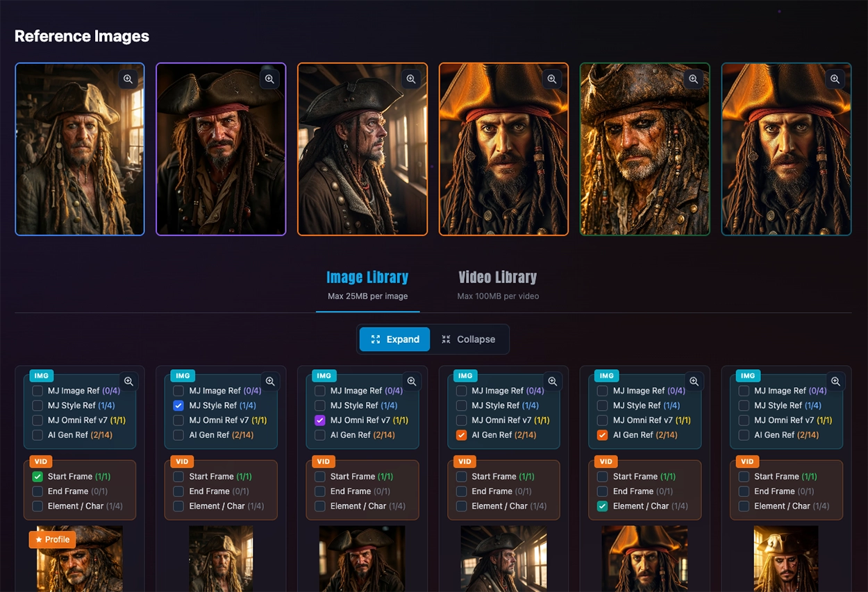The image size is (868, 592).
Task: Click magnifier icon on second reference image
Action: tap(269, 79)
